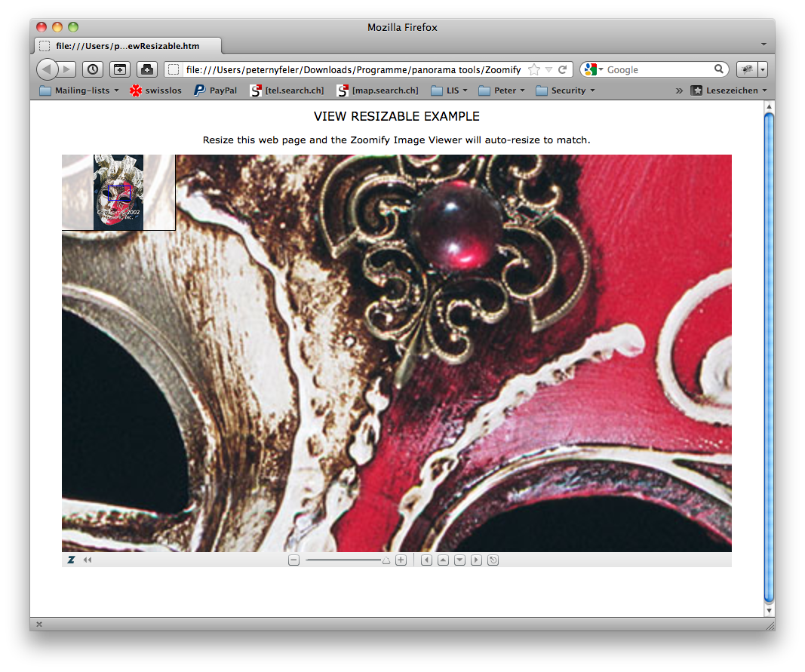Click the Google search field

[x=658, y=69]
